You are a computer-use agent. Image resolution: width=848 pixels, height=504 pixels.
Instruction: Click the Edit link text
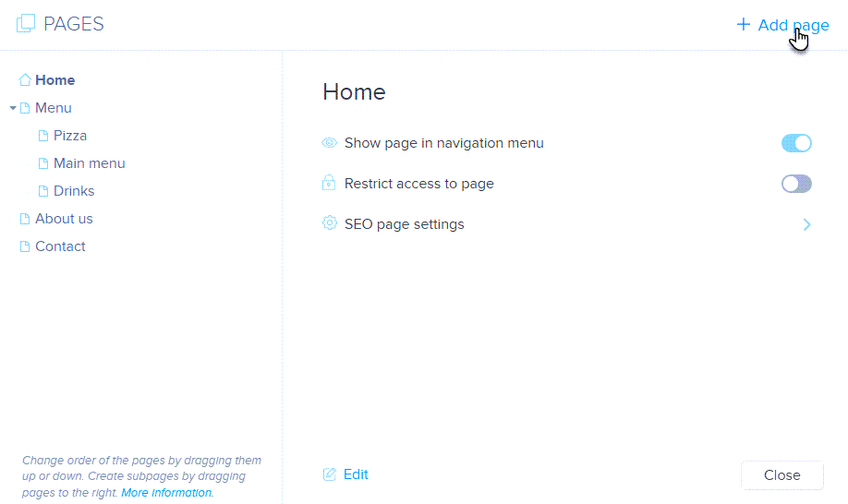click(356, 474)
